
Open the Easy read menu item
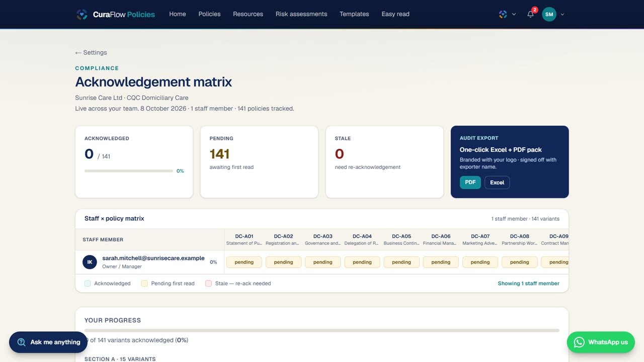click(x=395, y=14)
